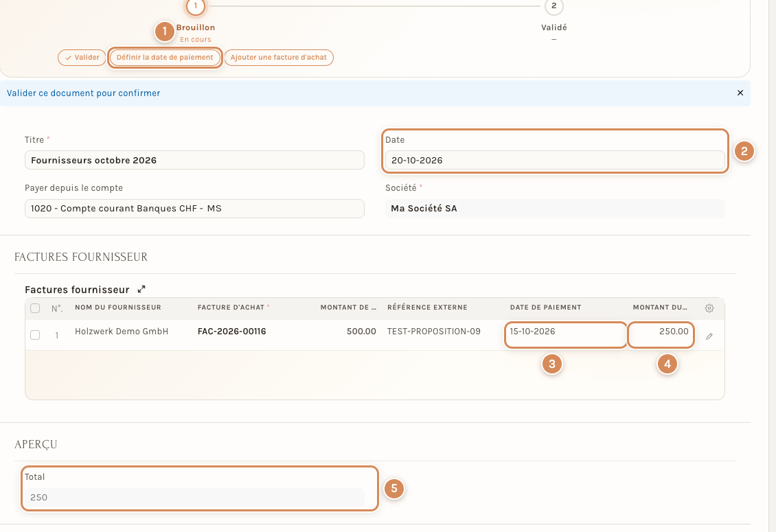Screen dimensions: 776x532
Task: Click the 'RÉFÉRENCE EXTERNE' column header
Action: (427, 308)
